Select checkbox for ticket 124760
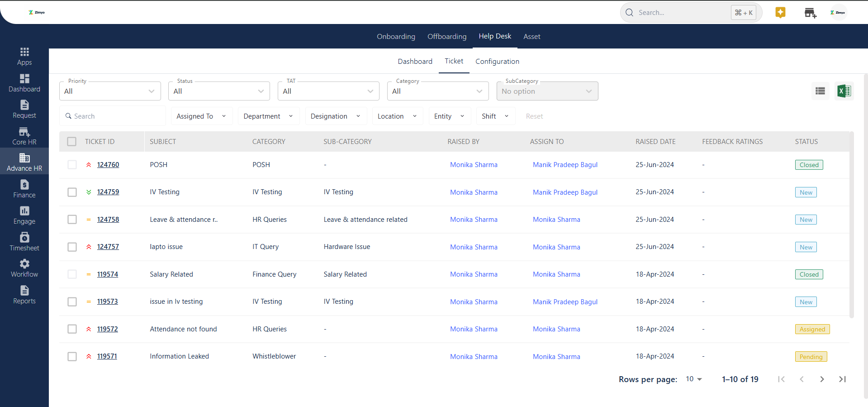The width and height of the screenshot is (868, 407). (x=72, y=165)
